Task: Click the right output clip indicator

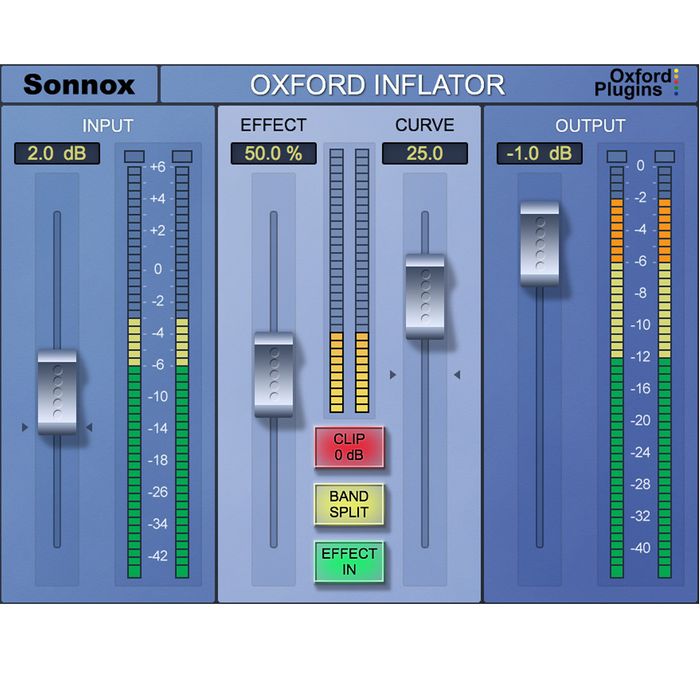Action: coord(664,156)
